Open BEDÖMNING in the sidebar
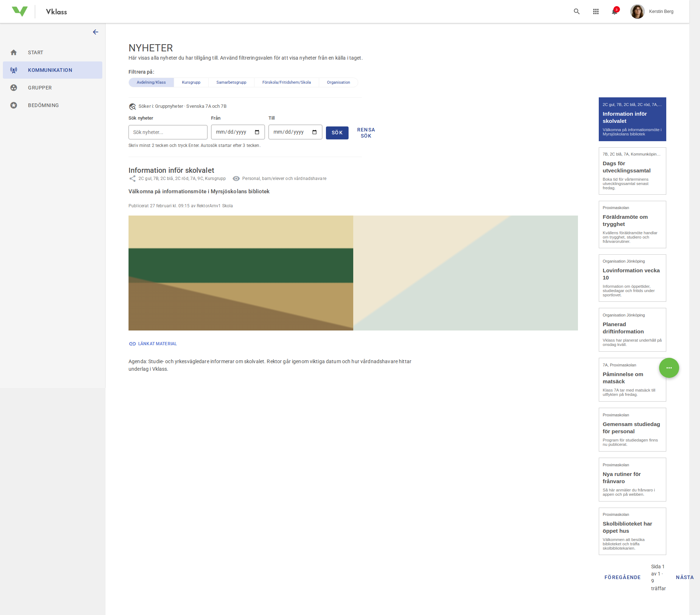This screenshot has width=700, height=615. (x=52, y=105)
